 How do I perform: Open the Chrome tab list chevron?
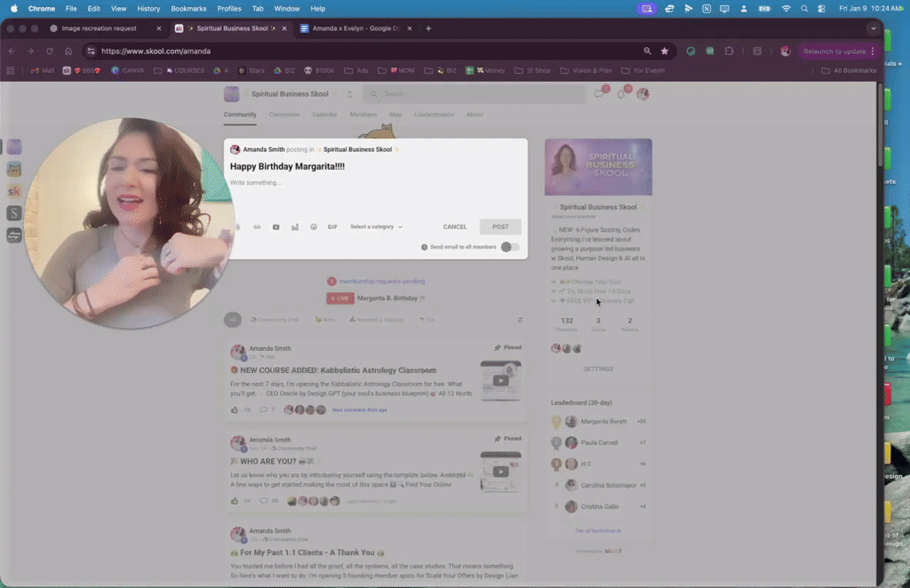click(x=873, y=28)
